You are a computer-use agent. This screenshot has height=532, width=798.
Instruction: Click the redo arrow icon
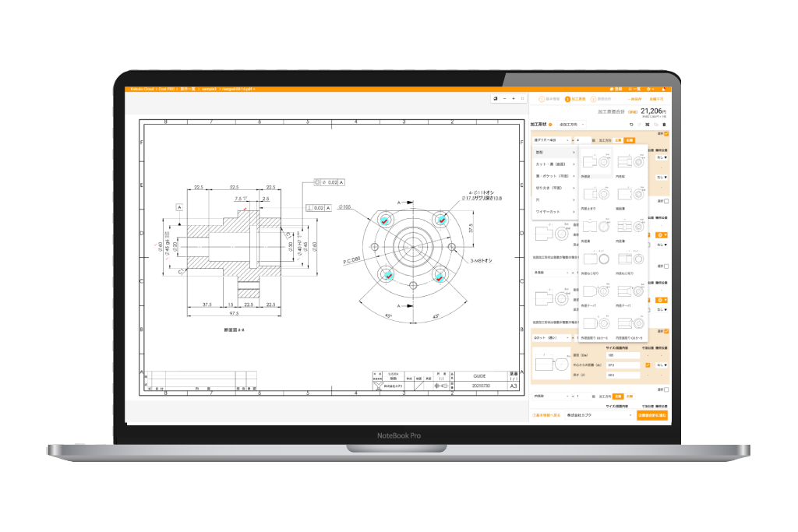point(639,125)
